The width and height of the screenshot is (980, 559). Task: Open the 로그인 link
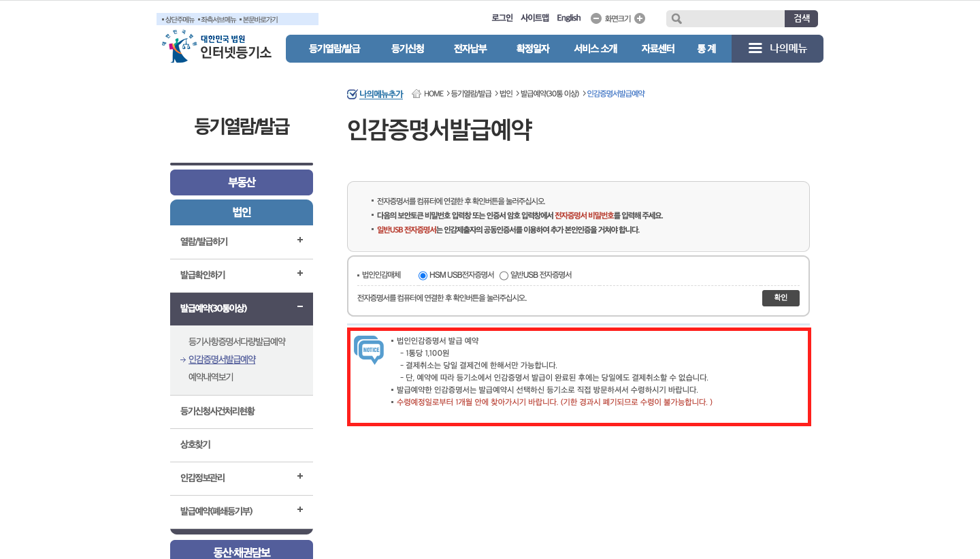[502, 18]
